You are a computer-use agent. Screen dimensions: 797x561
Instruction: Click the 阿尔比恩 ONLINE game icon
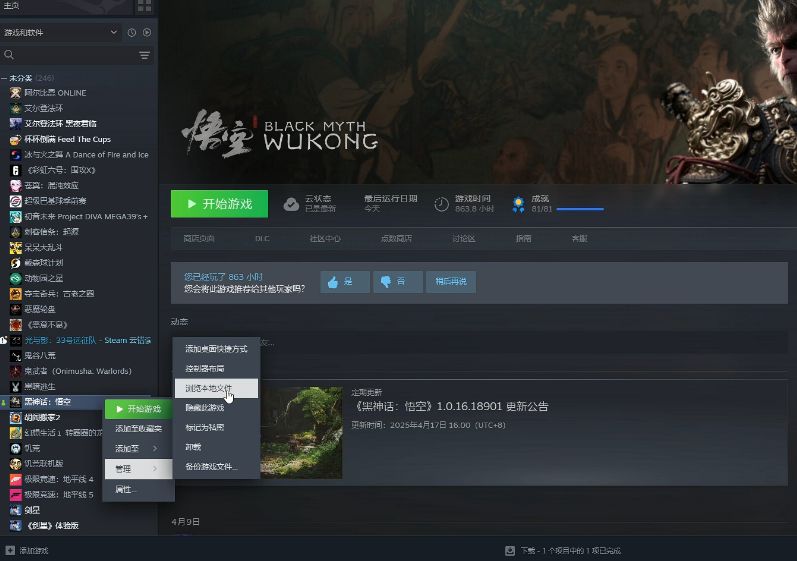16,93
